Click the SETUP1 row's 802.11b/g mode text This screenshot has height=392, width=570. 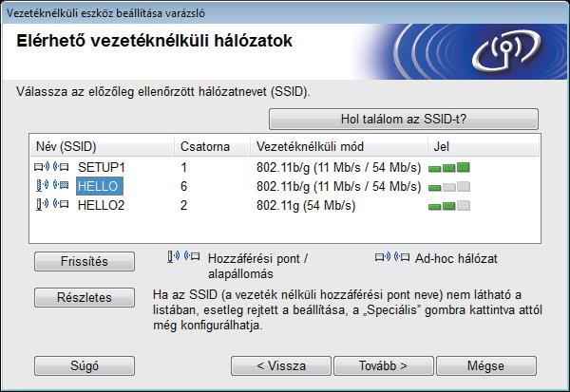click(338, 167)
